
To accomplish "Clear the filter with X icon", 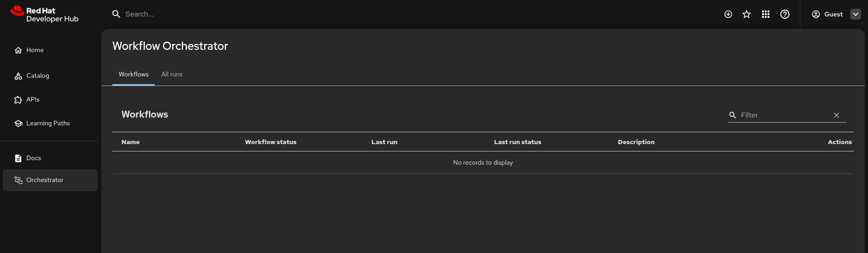I will [x=836, y=115].
